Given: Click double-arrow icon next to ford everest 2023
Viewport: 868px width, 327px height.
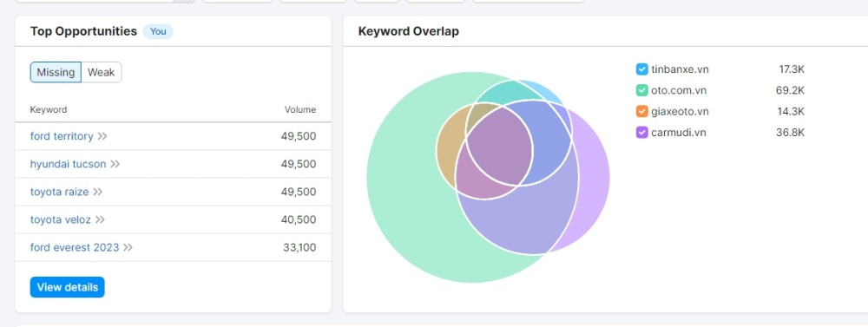Looking at the screenshot, I should [x=128, y=247].
